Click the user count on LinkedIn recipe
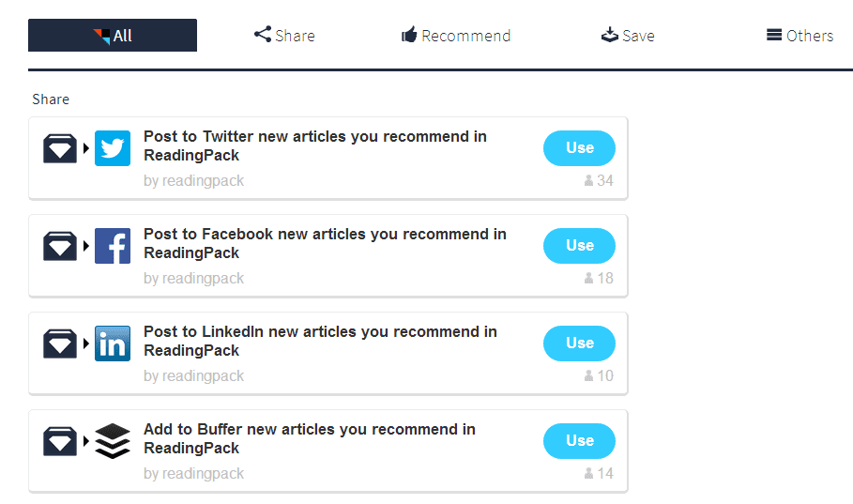This screenshot has height=504, width=853. tap(599, 376)
